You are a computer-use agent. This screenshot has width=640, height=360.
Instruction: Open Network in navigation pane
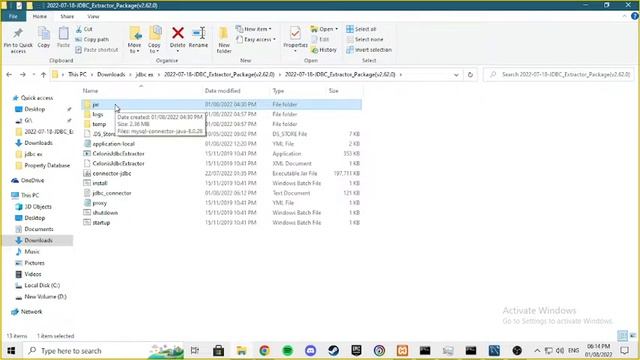31,311
